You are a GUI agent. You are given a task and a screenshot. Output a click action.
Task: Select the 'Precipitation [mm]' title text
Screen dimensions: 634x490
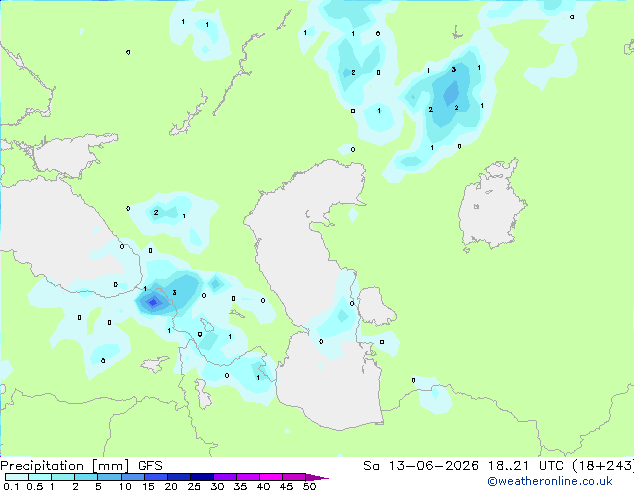pos(65,466)
